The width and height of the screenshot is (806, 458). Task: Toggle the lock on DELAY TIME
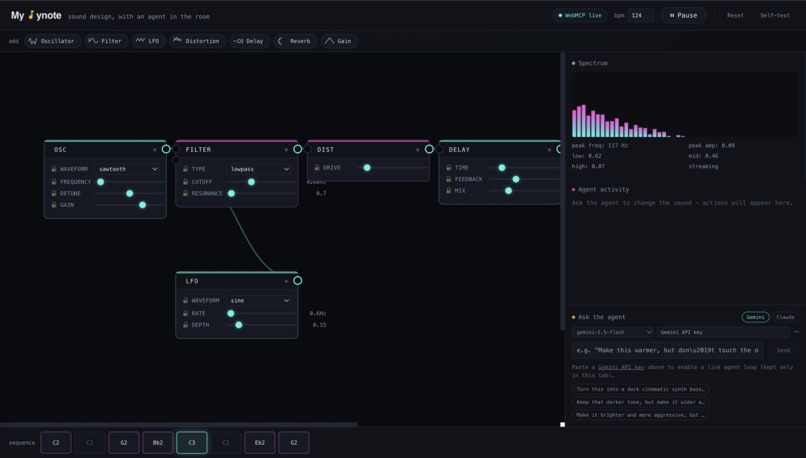[449, 168]
